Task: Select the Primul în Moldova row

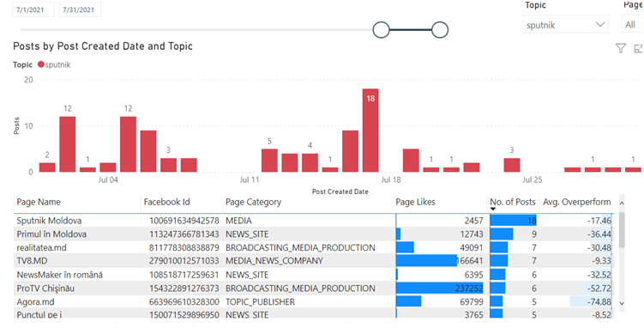Action: [314, 234]
